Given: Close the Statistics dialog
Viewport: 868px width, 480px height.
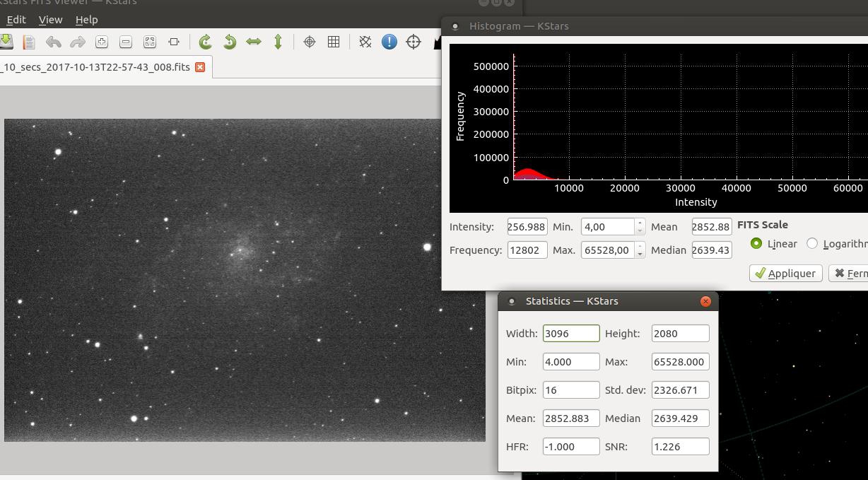Looking at the screenshot, I should 705,301.
